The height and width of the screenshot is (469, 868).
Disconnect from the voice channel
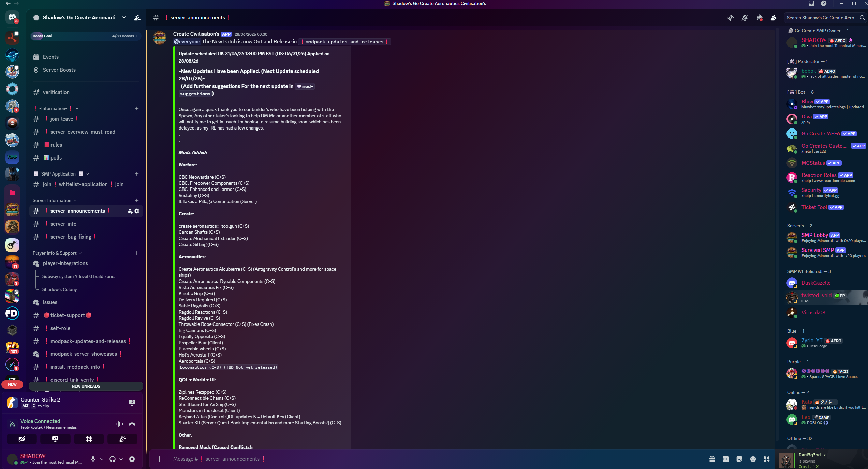pos(132,424)
